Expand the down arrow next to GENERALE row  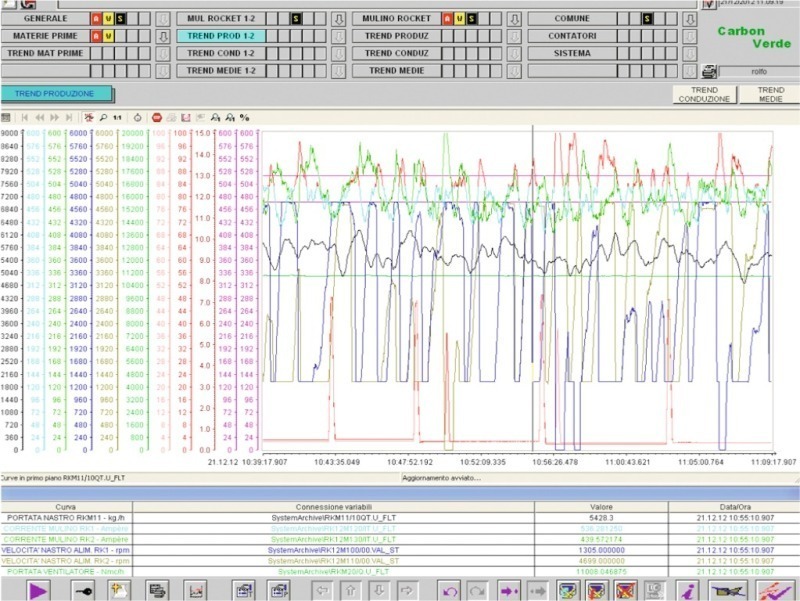point(163,19)
